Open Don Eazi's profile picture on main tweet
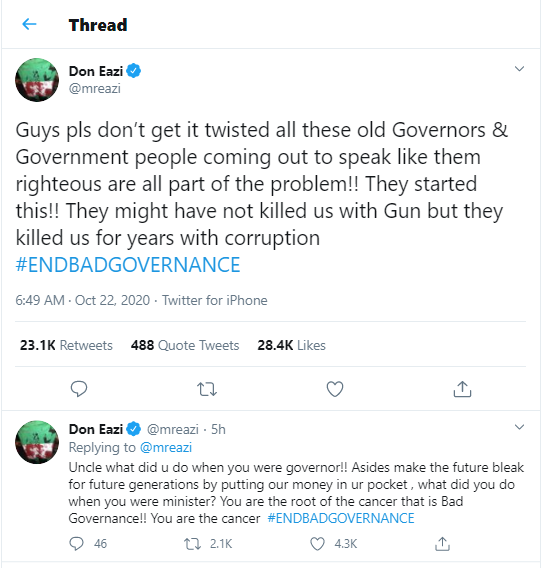The width and height of the screenshot is (544, 568). point(37,80)
